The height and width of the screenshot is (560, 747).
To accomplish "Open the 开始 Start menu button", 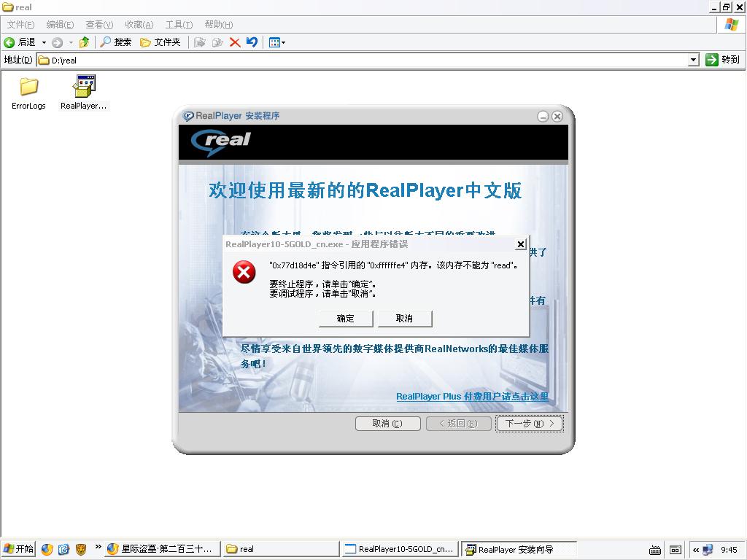I will pyautogui.click(x=18, y=549).
